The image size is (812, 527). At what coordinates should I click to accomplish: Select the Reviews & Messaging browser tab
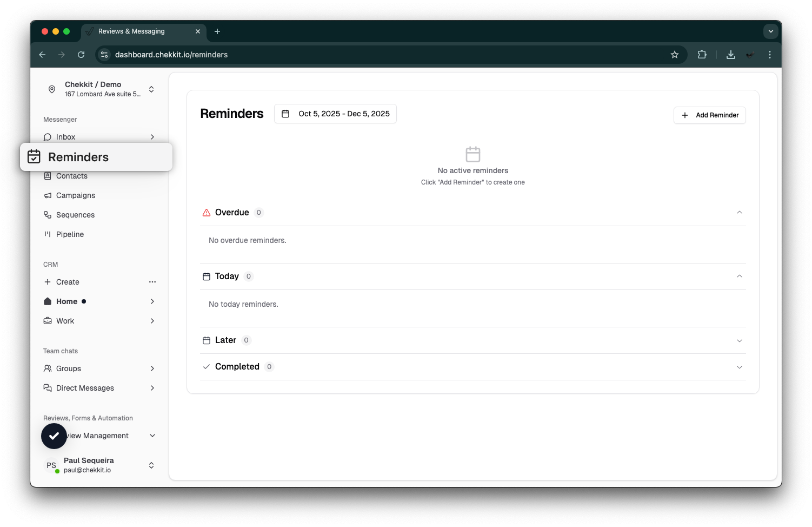tap(144, 31)
